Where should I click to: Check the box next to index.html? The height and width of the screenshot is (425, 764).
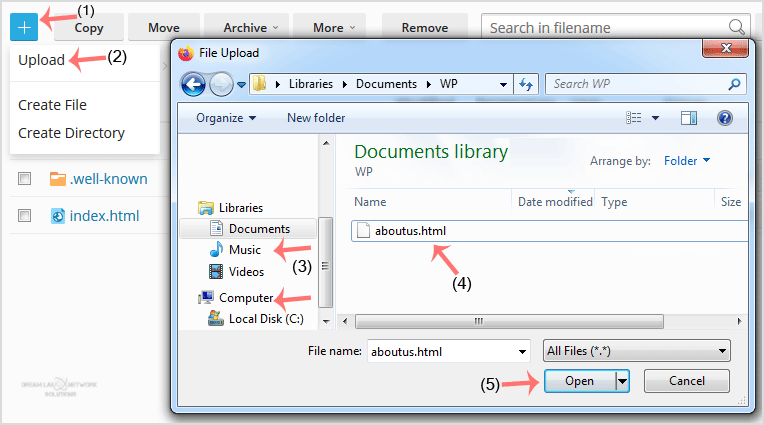(25, 215)
